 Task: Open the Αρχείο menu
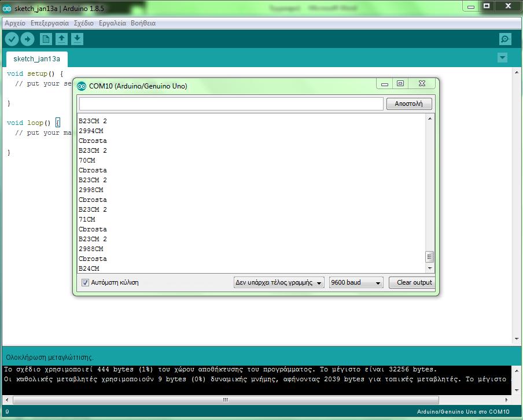15,23
